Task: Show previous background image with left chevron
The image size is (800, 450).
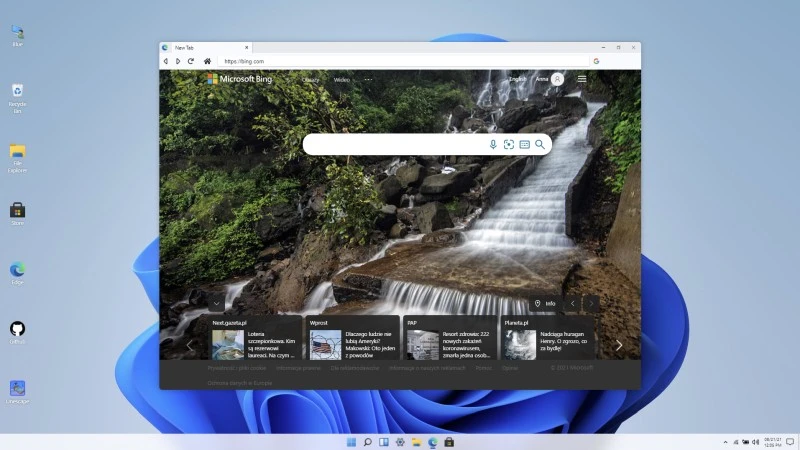Action: pos(572,304)
